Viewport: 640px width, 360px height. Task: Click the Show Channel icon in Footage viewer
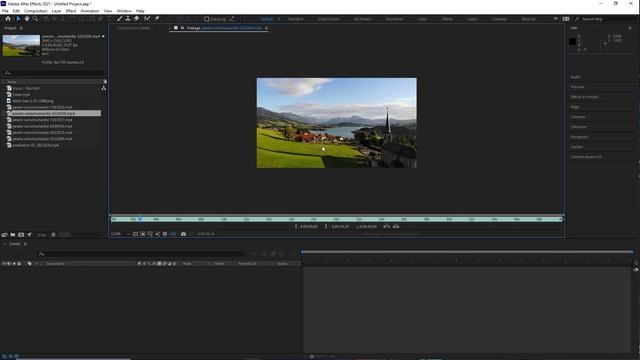click(x=158, y=234)
